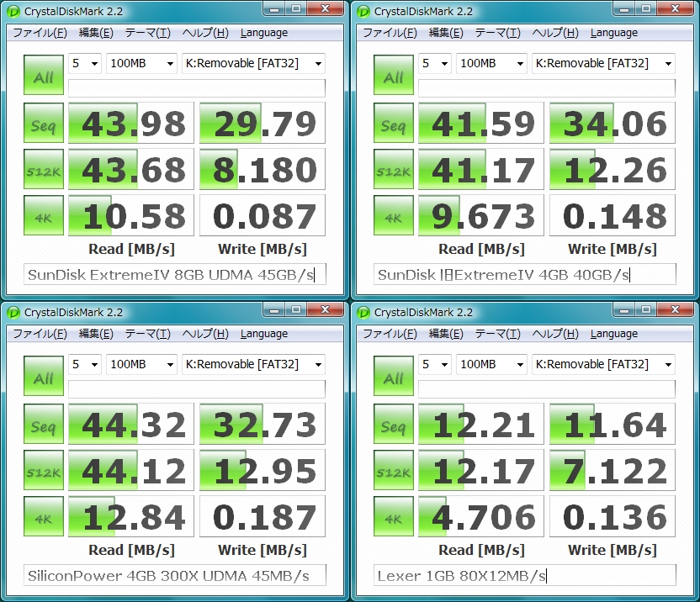700x602 pixels.
Task: Start 4K test in SunDisk 4GB 40GB/s window
Action: pyautogui.click(x=393, y=215)
